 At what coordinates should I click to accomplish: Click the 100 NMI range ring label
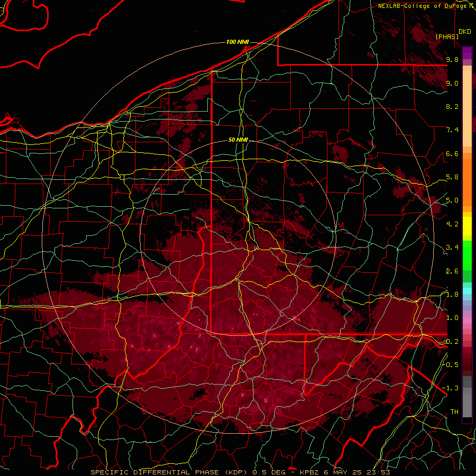(x=237, y=42)
